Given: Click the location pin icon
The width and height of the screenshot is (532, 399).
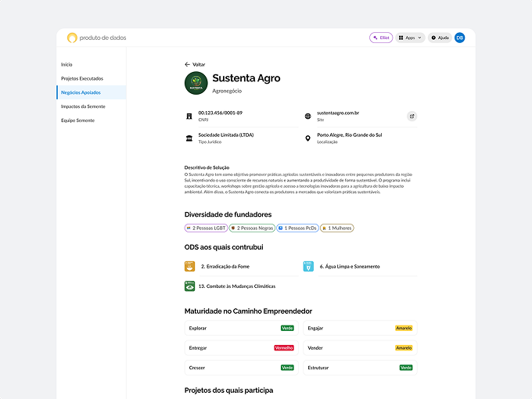Looking at the screenshot, I should (x=307, y=138).
